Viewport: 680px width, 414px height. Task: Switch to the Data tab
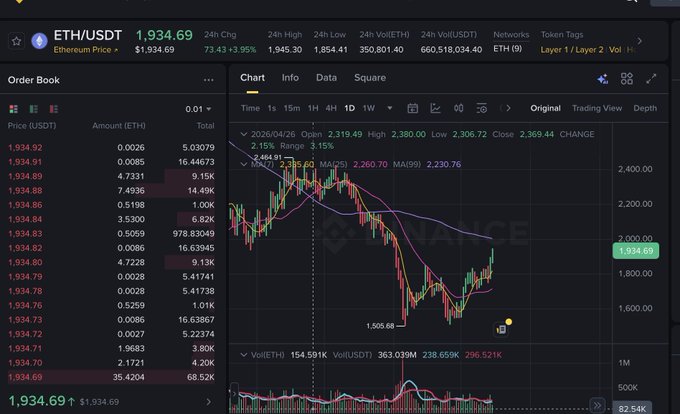point(326,78)
